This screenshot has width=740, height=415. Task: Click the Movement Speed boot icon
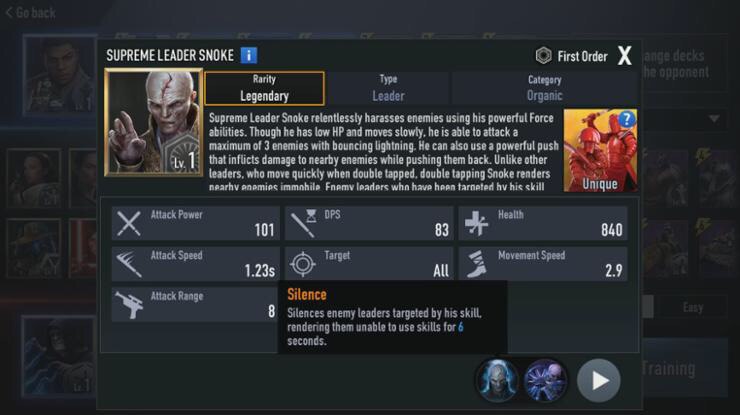[x=476, y=263]
